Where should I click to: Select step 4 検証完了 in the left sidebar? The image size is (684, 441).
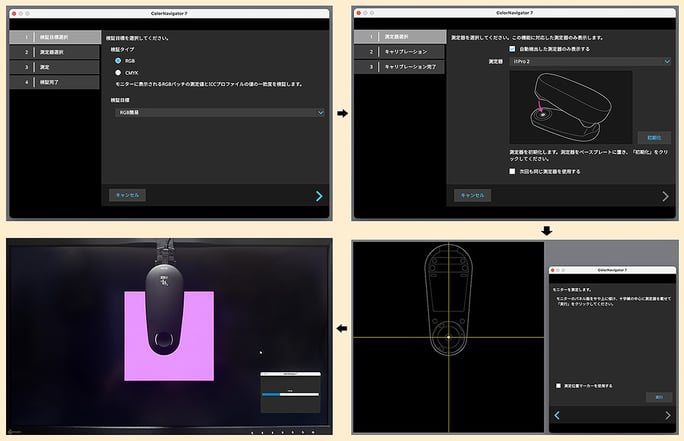point(55,82)
